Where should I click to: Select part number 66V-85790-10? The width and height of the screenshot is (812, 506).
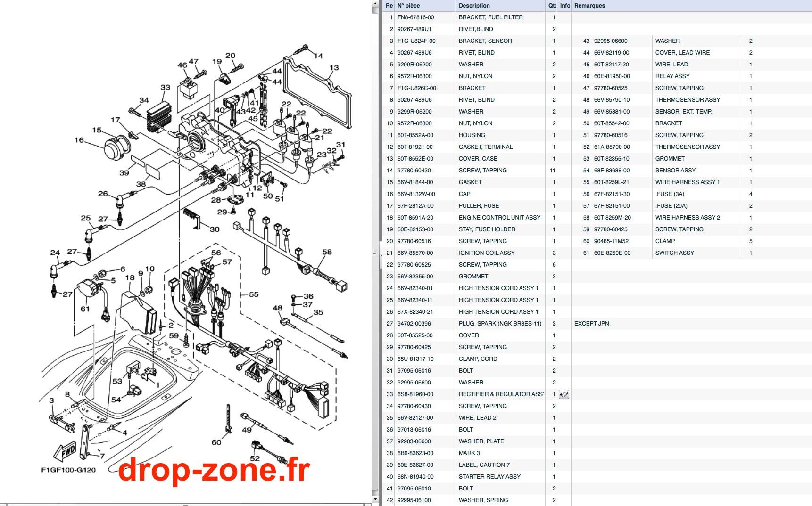point(612,100)
